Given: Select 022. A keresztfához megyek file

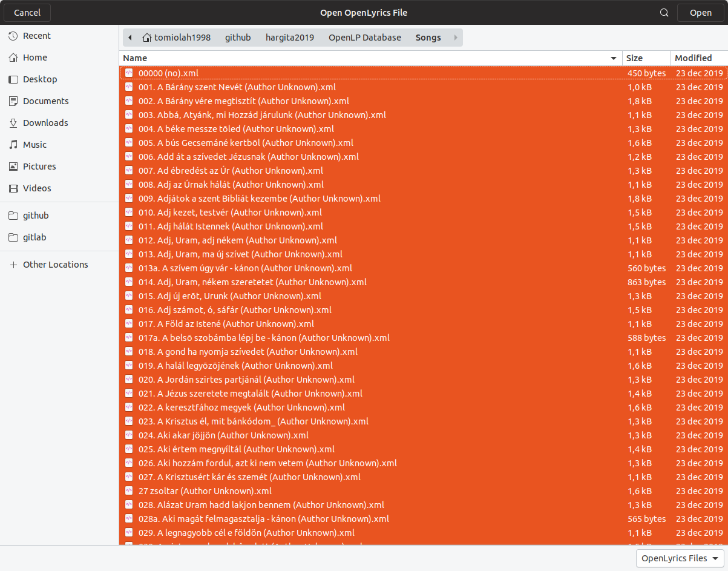Looking at the screenshot, I should click(424, 407).
